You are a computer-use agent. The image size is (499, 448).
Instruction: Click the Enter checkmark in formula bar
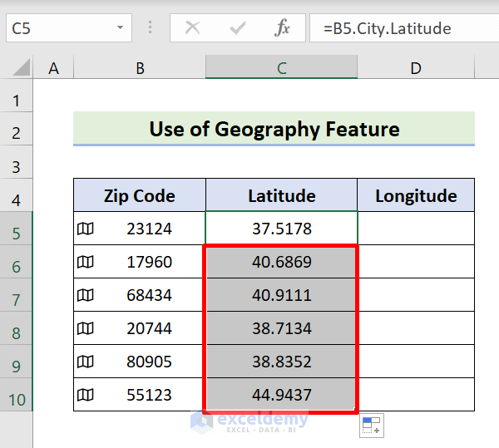(239, 28)
